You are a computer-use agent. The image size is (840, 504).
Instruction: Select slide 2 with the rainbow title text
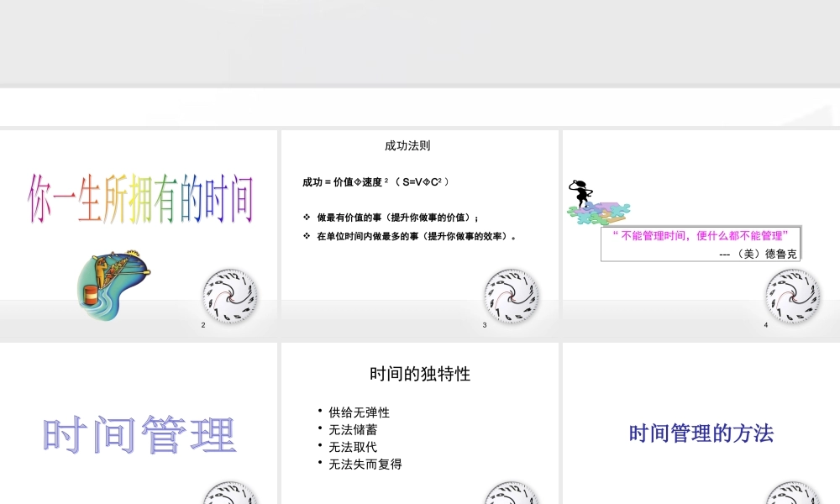click(x=139, y=234)
